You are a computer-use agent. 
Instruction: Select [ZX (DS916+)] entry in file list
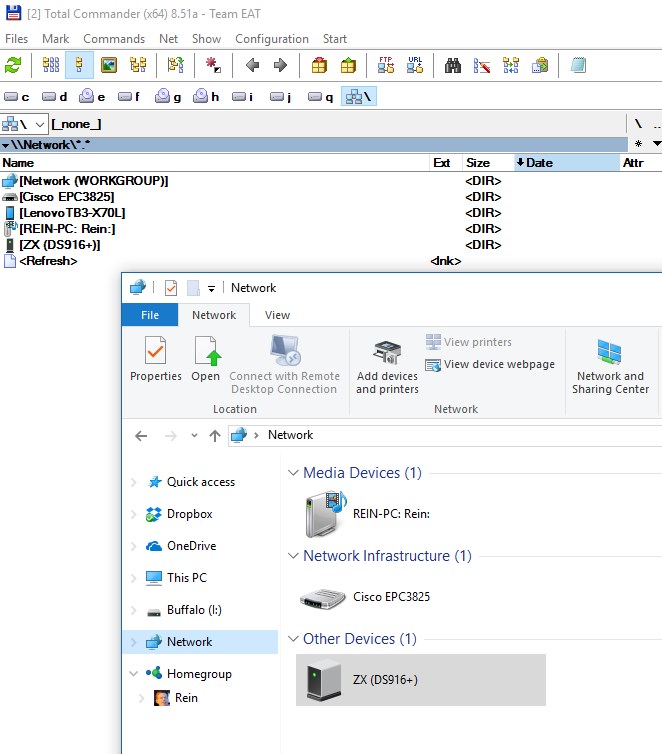(x=60, y=245)
